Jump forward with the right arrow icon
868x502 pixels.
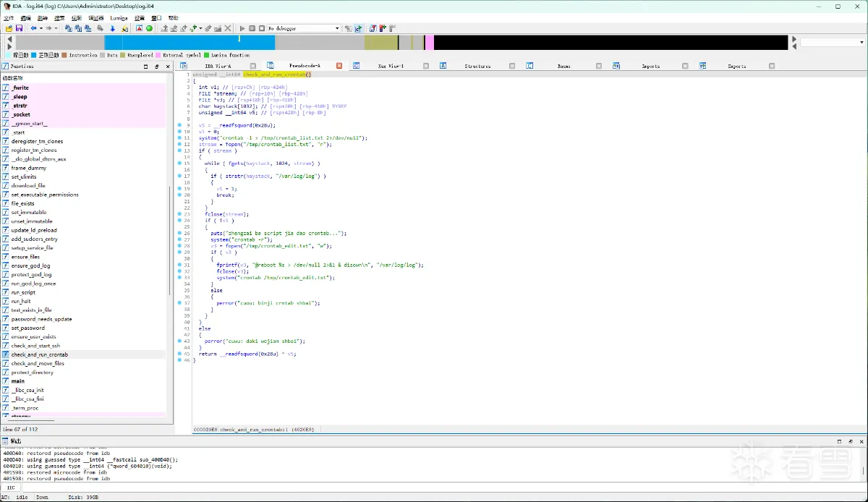(x=50, y=28)
